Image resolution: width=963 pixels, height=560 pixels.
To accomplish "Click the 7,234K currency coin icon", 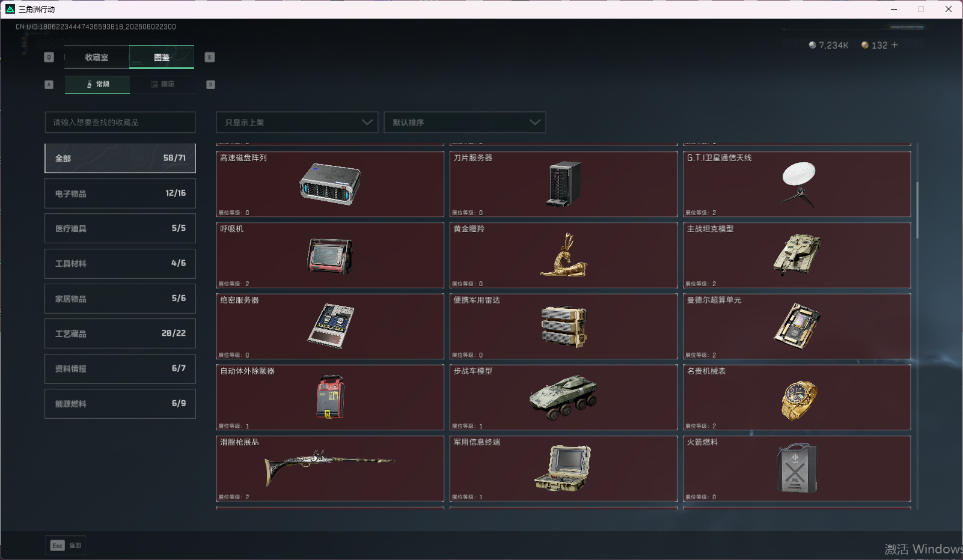I will pos(812,45).
